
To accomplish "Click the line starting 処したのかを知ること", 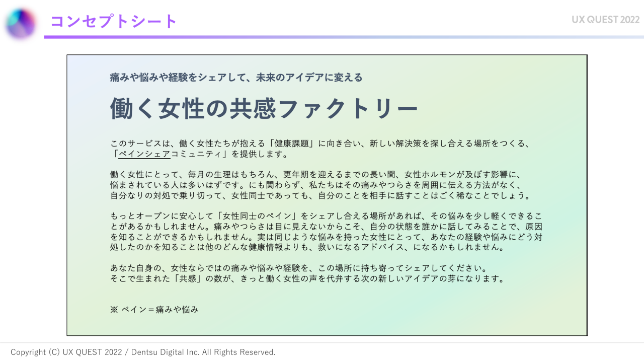I will [307, 247].
